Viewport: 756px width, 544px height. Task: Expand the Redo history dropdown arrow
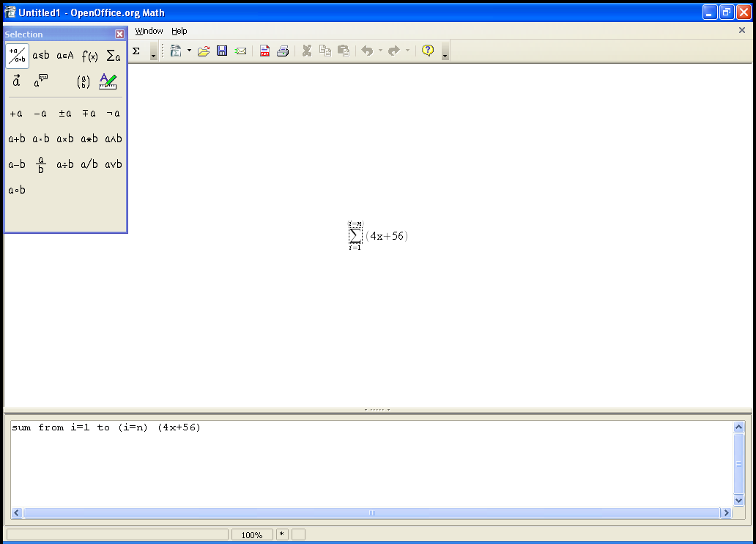pos(407,51)
